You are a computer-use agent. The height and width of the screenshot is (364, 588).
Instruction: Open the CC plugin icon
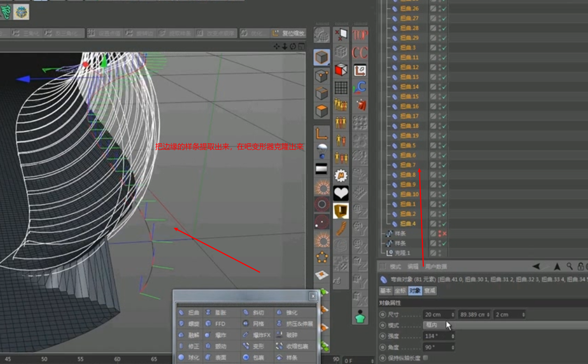click(360, 52)
